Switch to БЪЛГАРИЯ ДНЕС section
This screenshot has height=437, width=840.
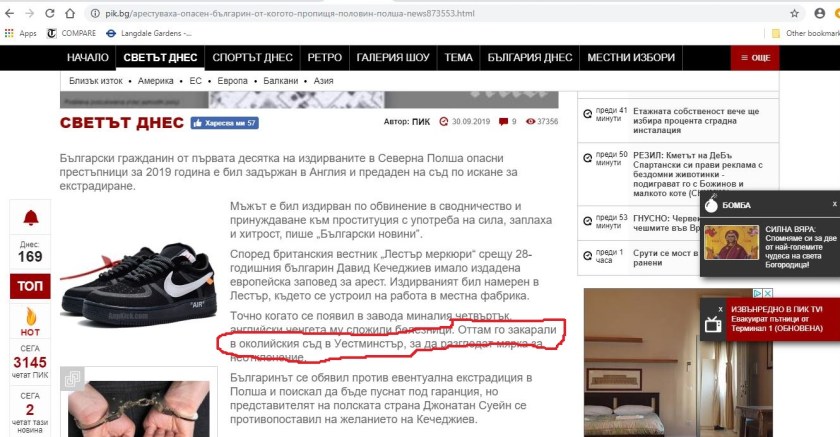530,57
